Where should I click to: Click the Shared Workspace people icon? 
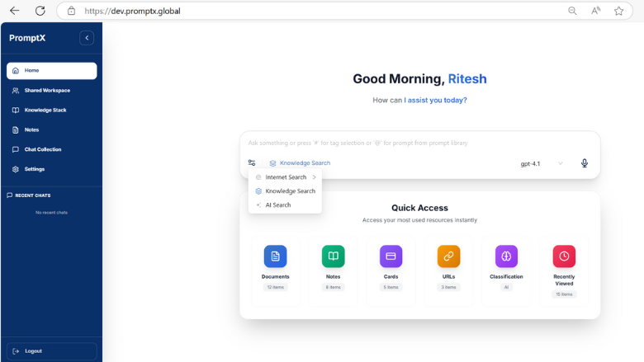(x=16, y=90)
